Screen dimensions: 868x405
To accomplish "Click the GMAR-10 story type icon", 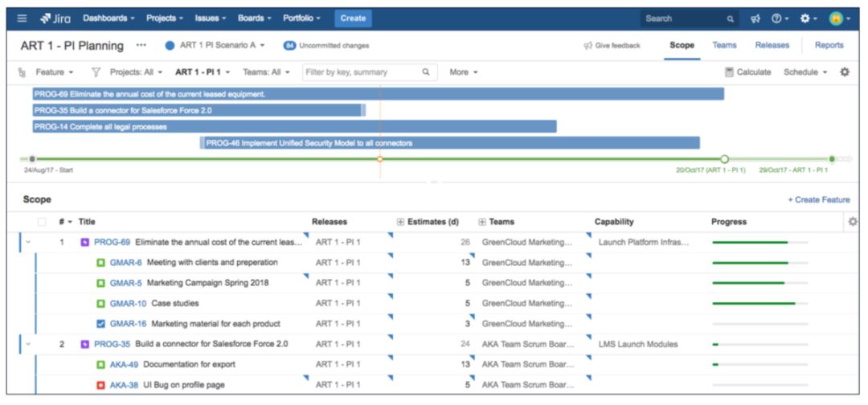I will click(x=100, y=303).
